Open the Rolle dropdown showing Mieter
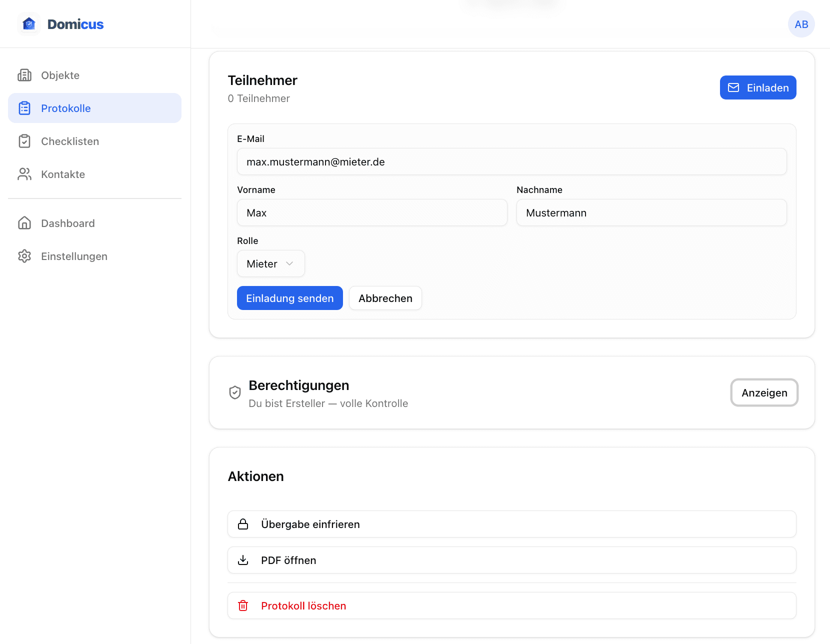The image size is (830, 644). [270, 263]
